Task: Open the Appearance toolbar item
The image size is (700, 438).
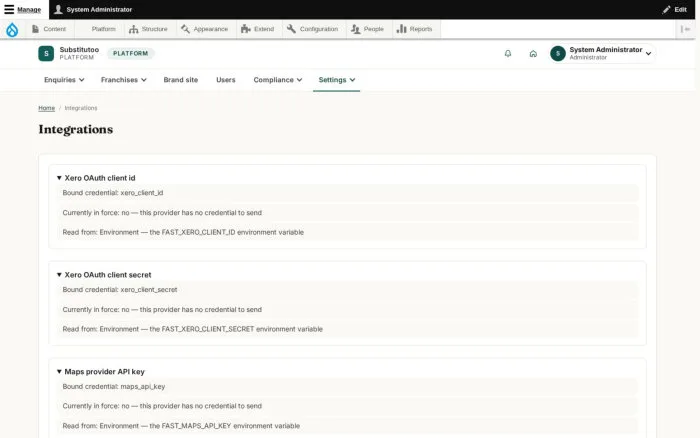Action: [x=204, y=29]
